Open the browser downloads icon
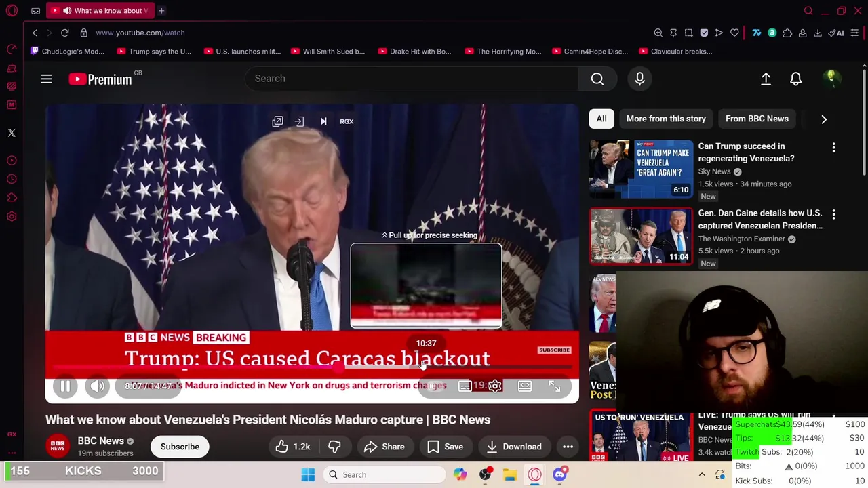868x488 pixels. [817, 33]
